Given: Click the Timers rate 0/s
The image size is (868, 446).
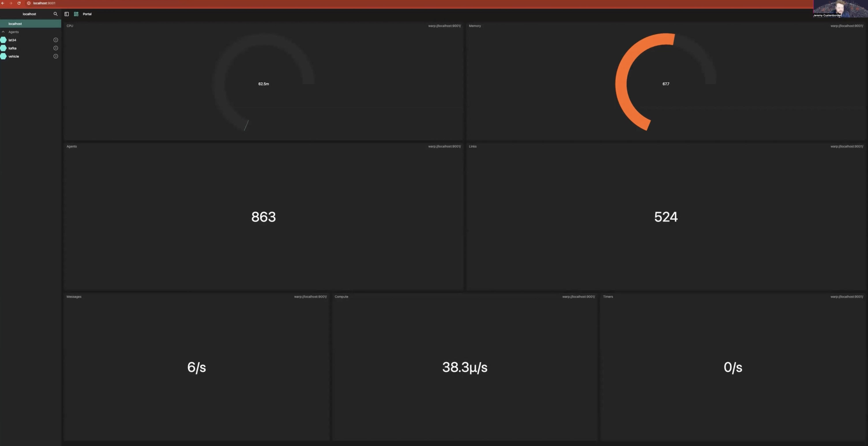Looking at the screenshot, I should click(733, 367).
